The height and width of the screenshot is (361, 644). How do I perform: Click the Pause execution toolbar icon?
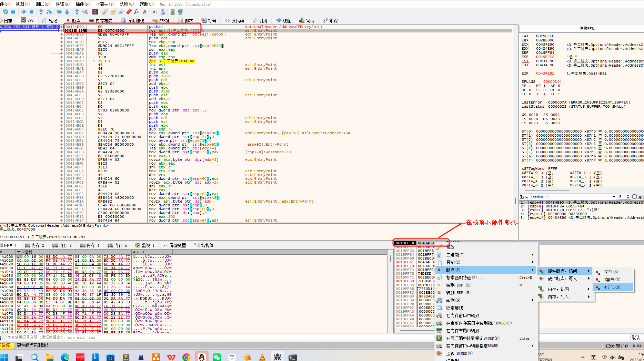coord(31,12)
